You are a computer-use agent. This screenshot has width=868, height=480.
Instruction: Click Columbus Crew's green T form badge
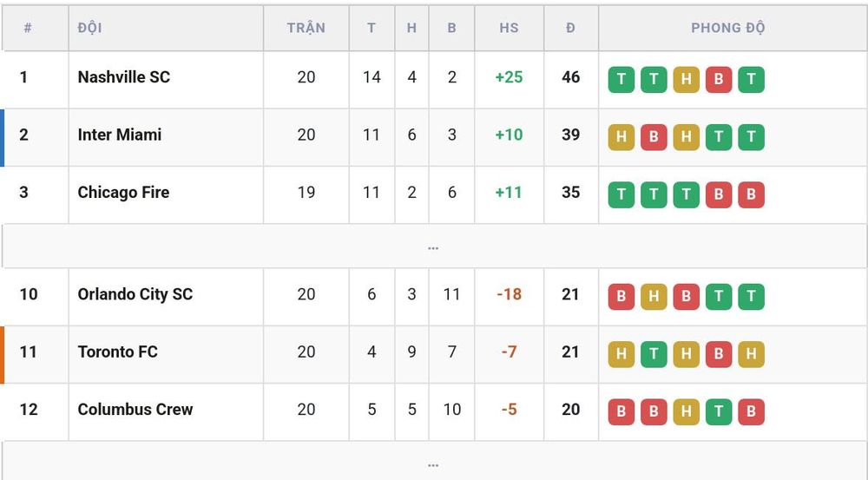(x=719, y=411)
